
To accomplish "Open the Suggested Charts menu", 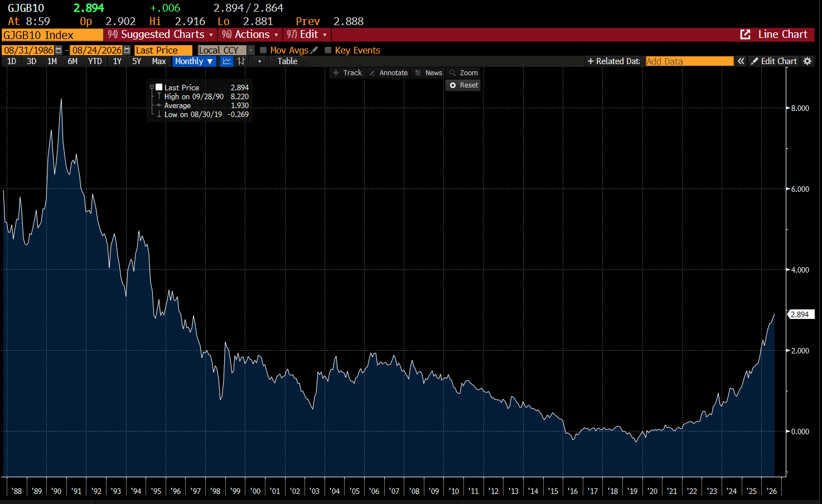I will 161,35.
